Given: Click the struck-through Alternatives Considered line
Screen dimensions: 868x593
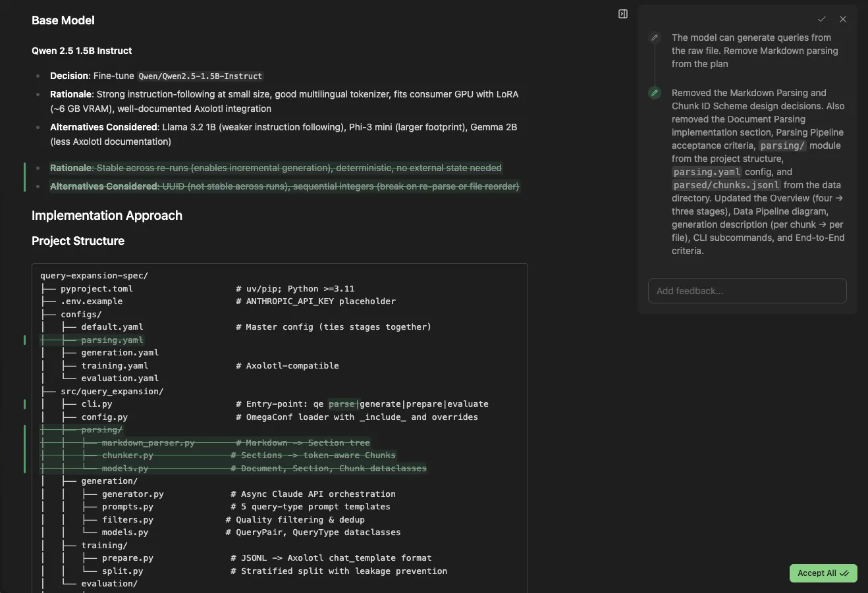Looking at the screenshot, I should coord(285,187).
